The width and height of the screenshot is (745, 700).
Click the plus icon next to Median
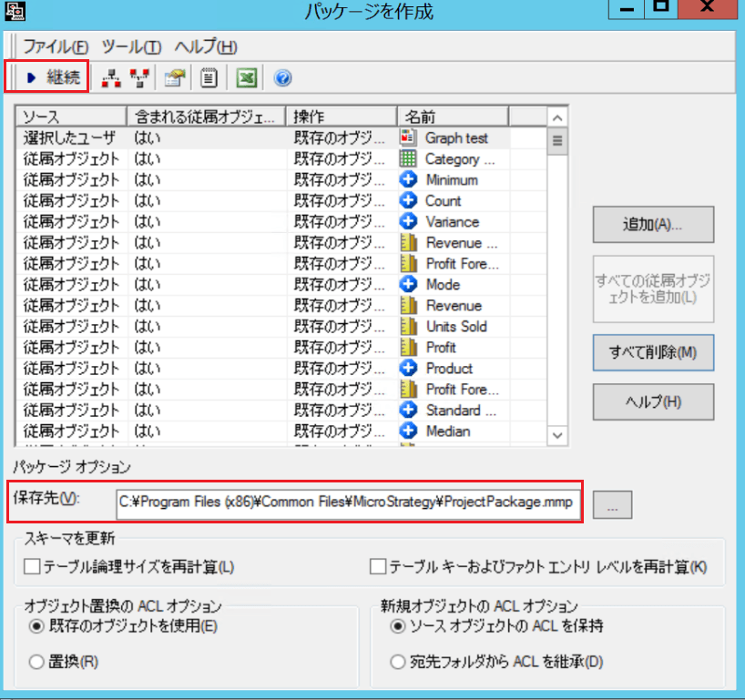(408, 431)
